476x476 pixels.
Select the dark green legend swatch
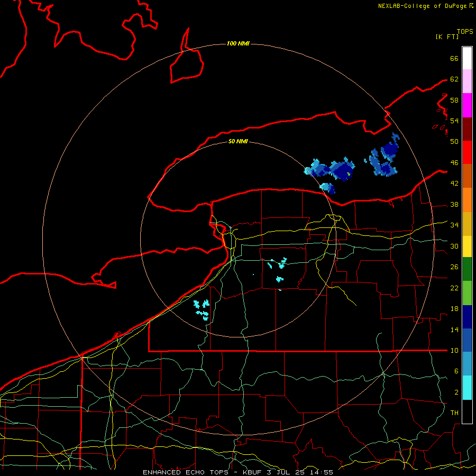[x=467, y=269]
